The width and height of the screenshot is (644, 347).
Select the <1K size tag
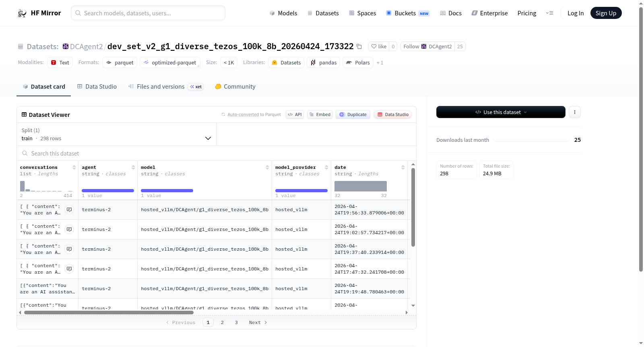click(229, 62)
